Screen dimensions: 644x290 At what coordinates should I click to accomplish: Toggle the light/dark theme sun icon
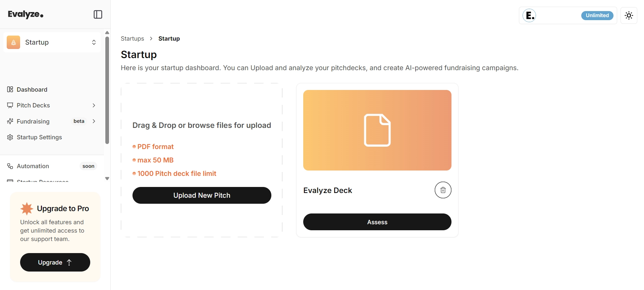[629, 15]
